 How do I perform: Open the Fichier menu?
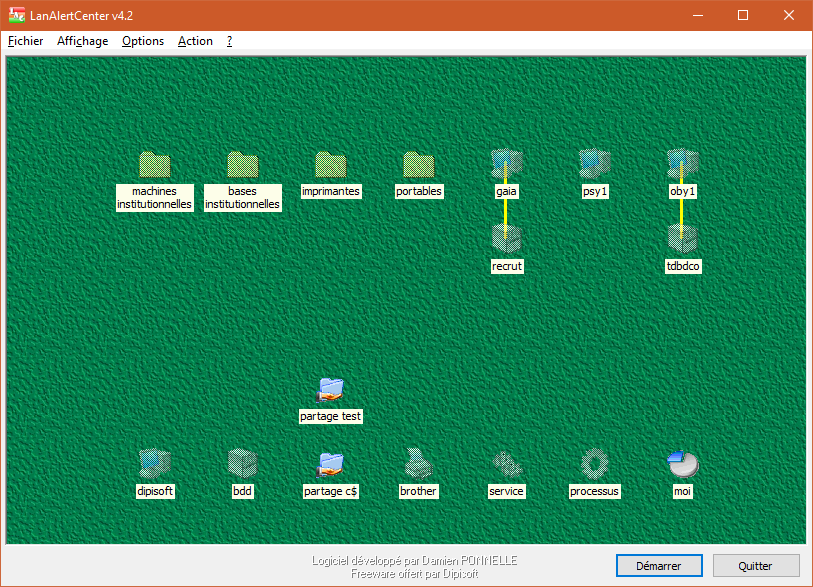coord(26,41)
